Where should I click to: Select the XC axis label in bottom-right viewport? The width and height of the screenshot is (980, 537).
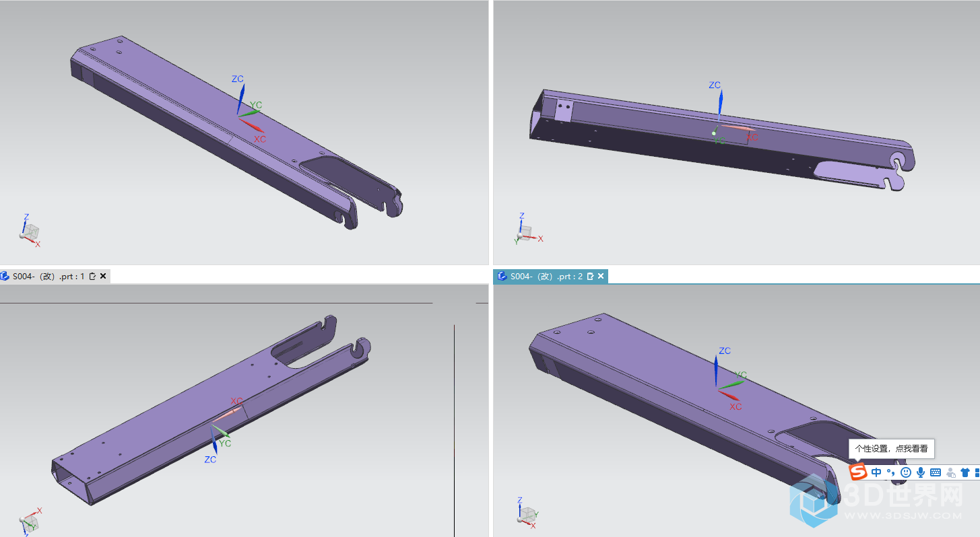[x=736, y=406]
